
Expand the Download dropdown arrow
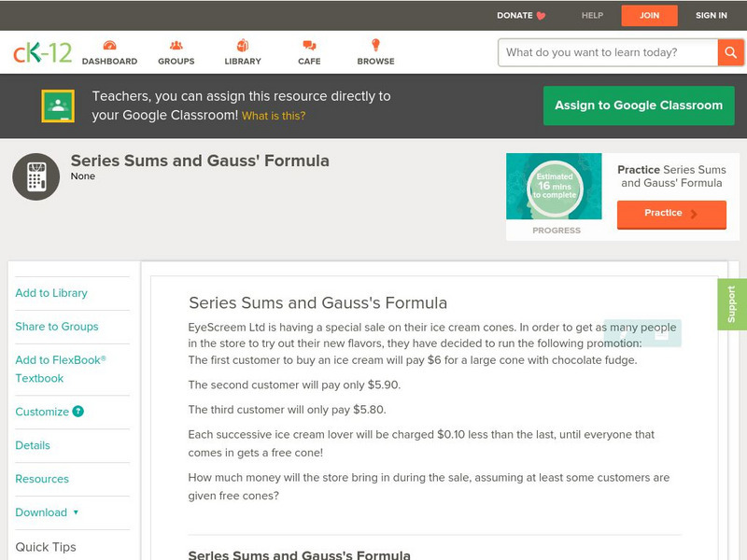76,512
